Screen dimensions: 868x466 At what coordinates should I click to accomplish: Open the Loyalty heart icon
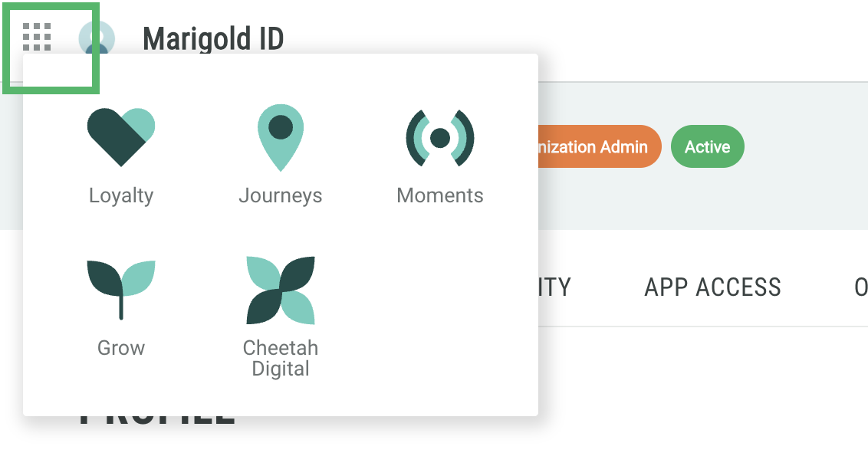coord(121,136)
